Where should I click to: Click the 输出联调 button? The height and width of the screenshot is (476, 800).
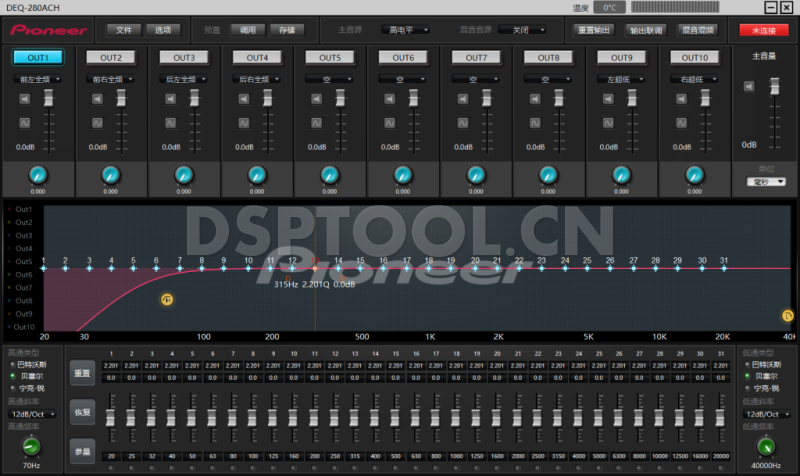point(646,30)
